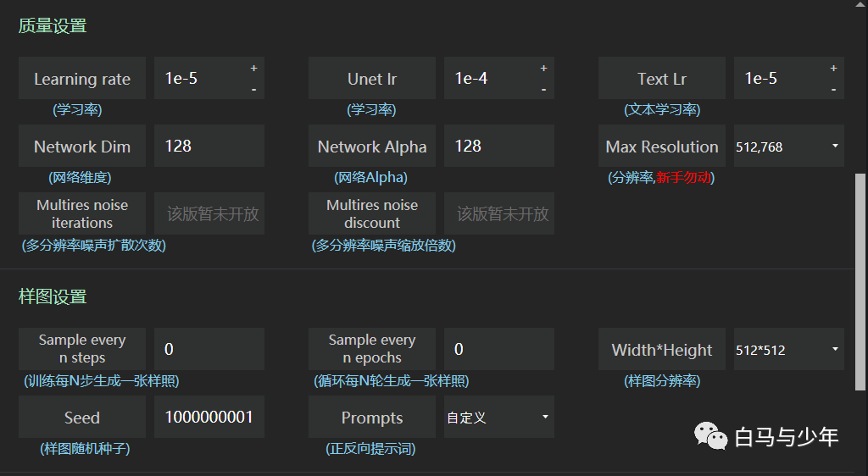Click the WeChat logo icon in watermark
Screen dimensions: 868x476
point(711,436)
